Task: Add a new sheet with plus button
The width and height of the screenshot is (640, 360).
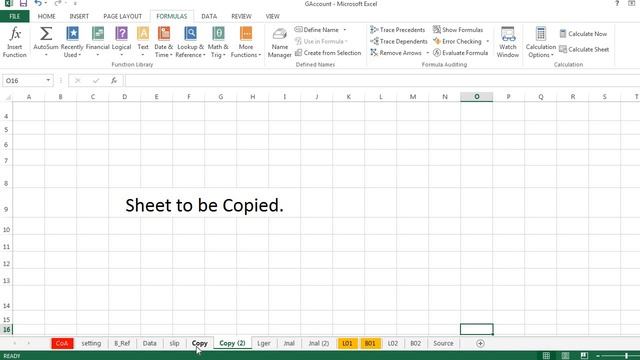Action: pos(480,344)
